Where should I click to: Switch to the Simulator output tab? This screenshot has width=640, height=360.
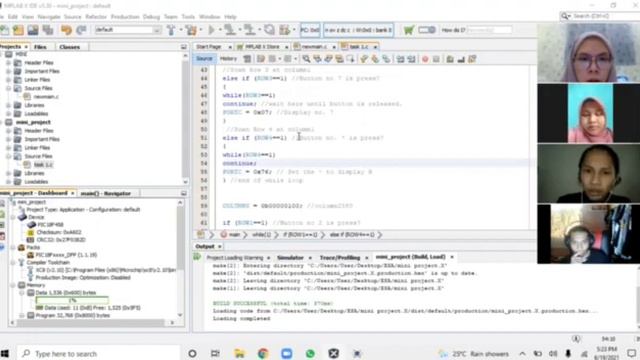point(290,258)
